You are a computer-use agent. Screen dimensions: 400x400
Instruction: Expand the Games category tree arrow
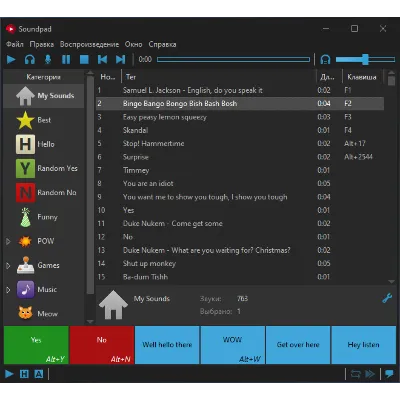click(x=8, y=265)
